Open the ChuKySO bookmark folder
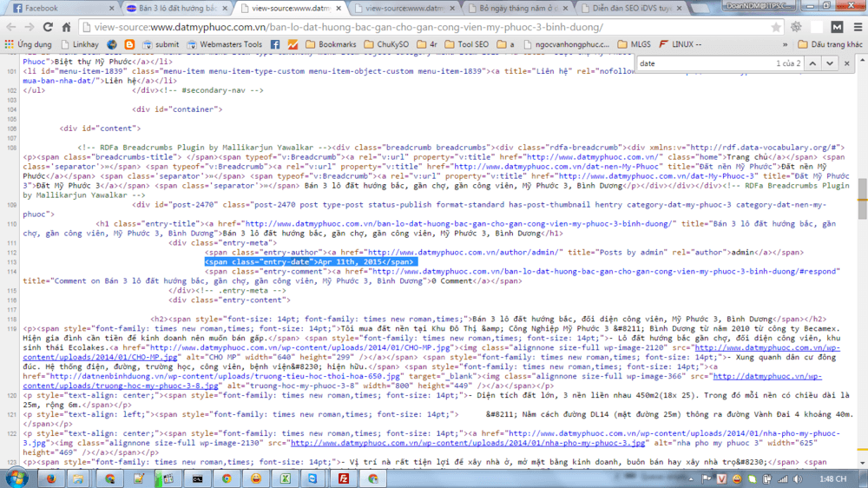This screenshot has height=488, width=868. (x=387, y=44)
